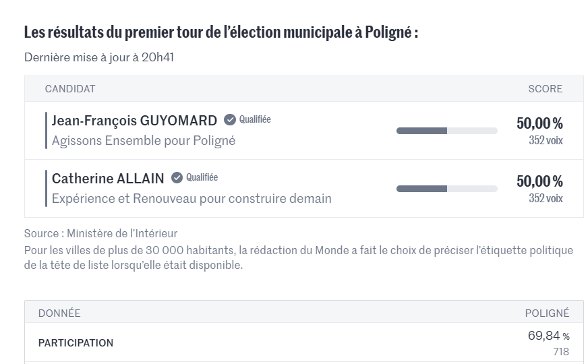Click the PARTICIPATION row label
This screenshot has height=364, width=588.
76,343
